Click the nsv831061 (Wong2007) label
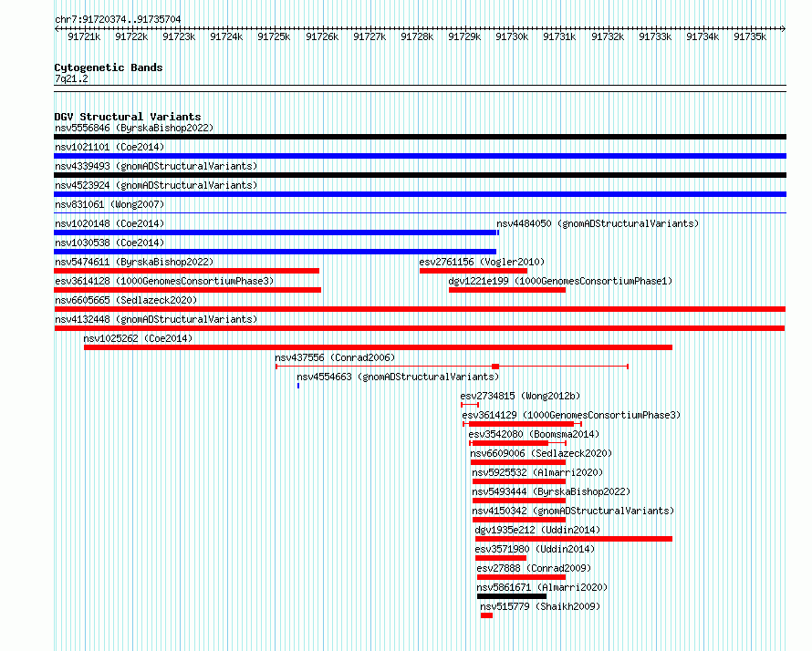Image resolution: width=812 pixels, height=651 pixels. click(x=109, y=204)
